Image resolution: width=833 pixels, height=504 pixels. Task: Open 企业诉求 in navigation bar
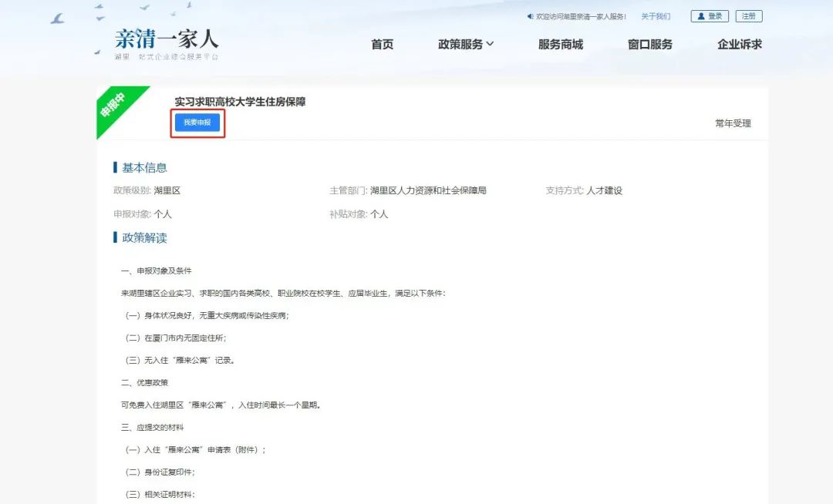tap(740, 44)
